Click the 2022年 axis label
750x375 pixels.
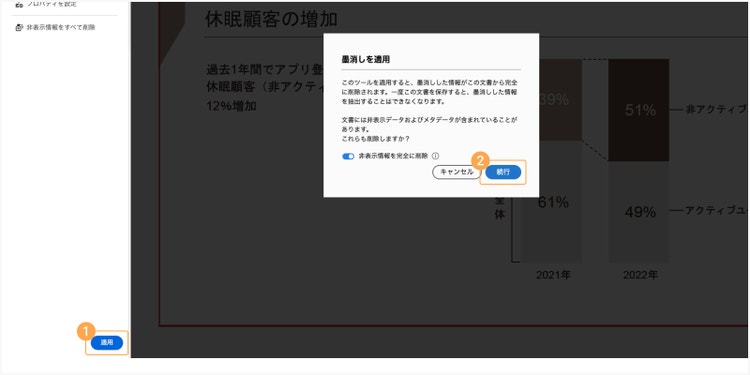(x=640, y=275)
